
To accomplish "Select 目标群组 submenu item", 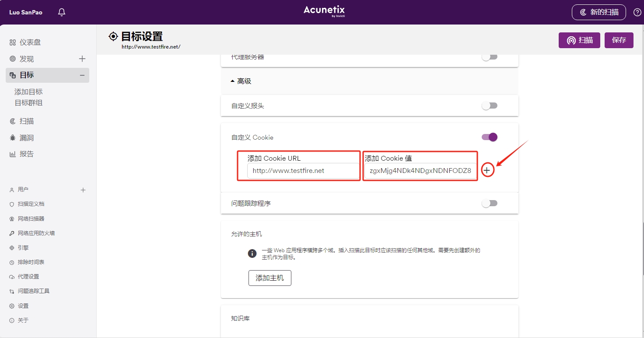I will [x=28, y=103].
